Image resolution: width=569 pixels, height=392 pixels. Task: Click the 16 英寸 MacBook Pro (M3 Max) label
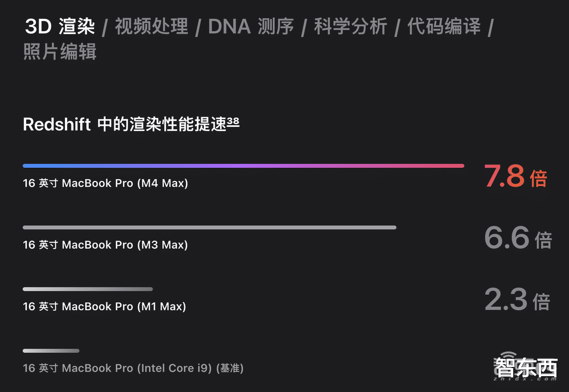pos(105,245)
